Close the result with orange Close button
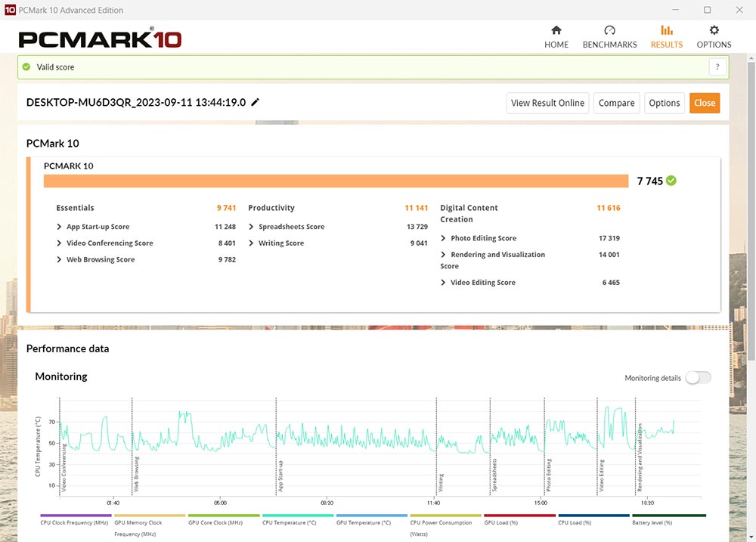The width and height of the screenshot is (756, 542). pos(704,103)
